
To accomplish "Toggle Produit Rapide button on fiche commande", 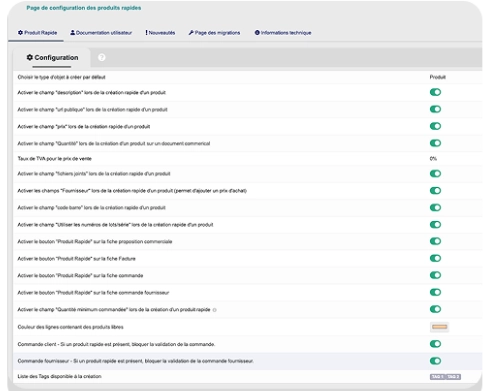I will [x=435, y=275].
